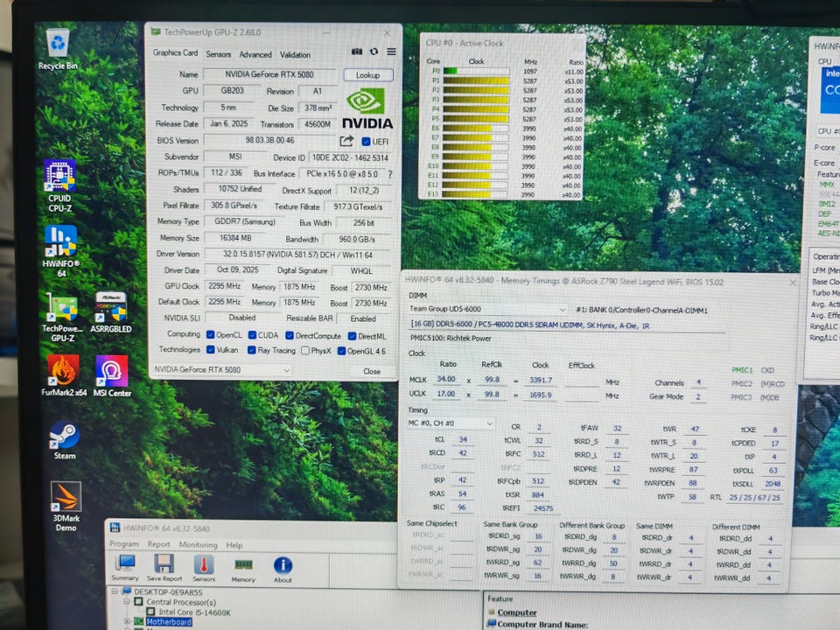Toggle OpenCL checkbox

211,335
